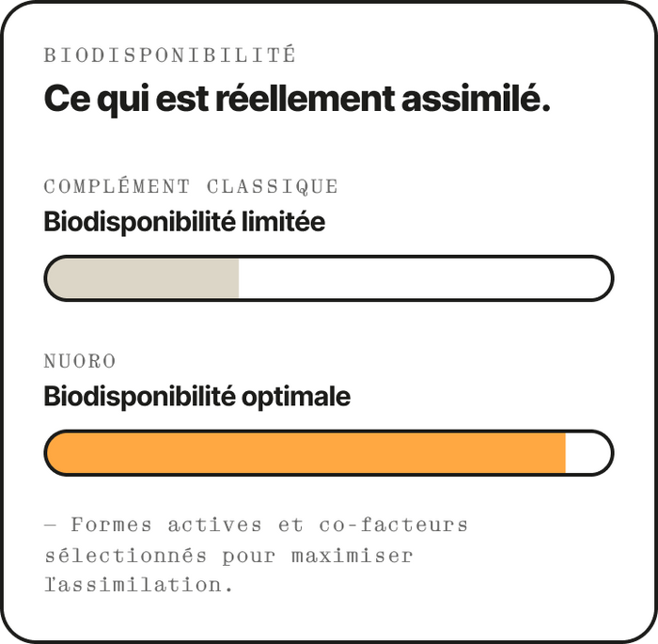Click the dash beginning the footnote
The image size is (658, 644).
(51, 526)
